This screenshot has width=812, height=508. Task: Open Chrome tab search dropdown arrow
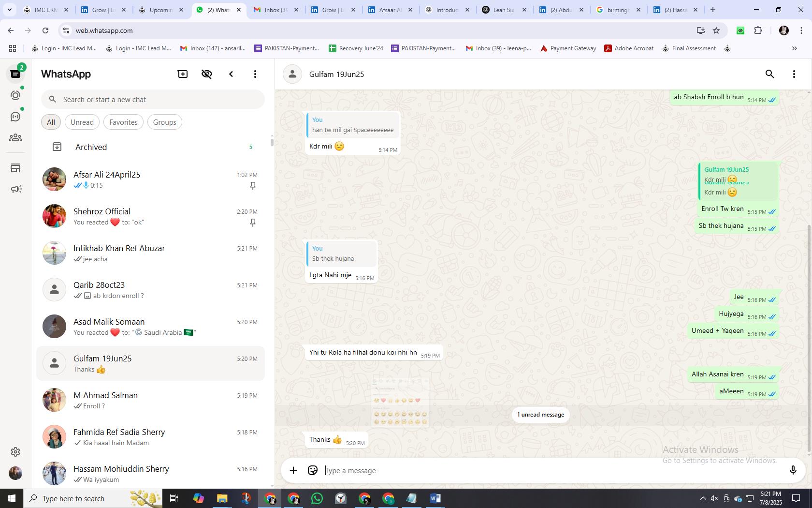coord(9,10)
